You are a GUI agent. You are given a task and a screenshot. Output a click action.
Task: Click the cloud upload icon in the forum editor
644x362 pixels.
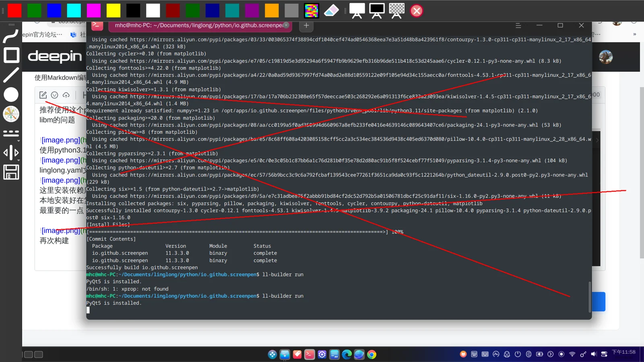tap(66, 95)
